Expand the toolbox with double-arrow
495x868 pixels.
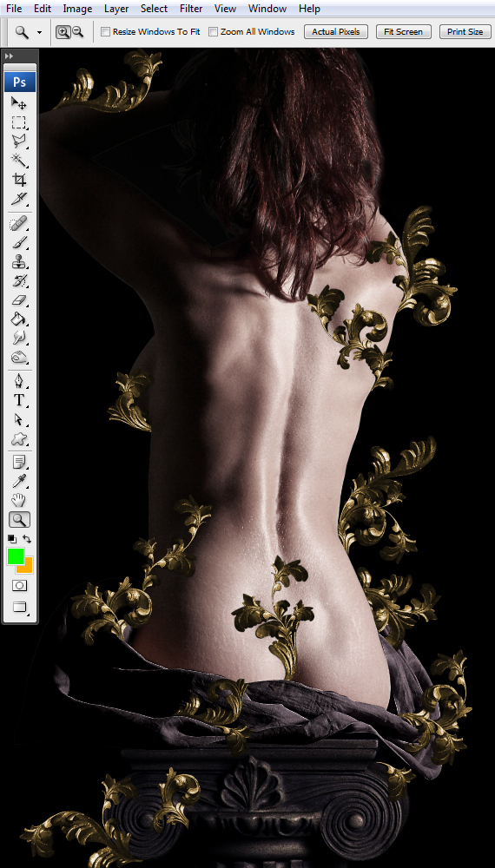click(9, 56)
